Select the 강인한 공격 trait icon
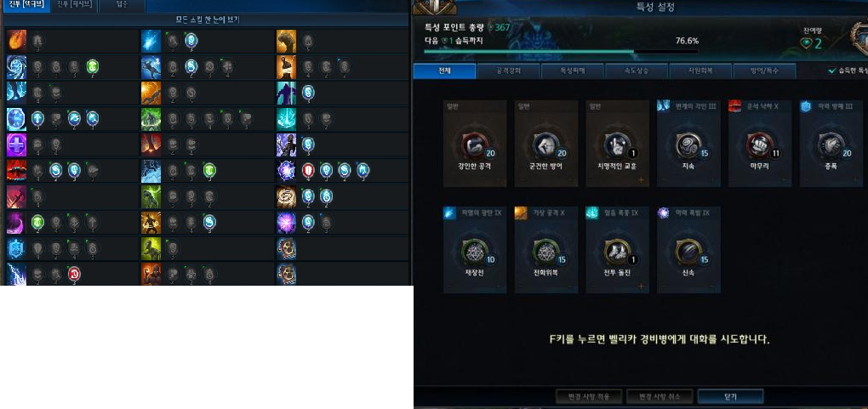Screen dimensions: 868x409 474,145
